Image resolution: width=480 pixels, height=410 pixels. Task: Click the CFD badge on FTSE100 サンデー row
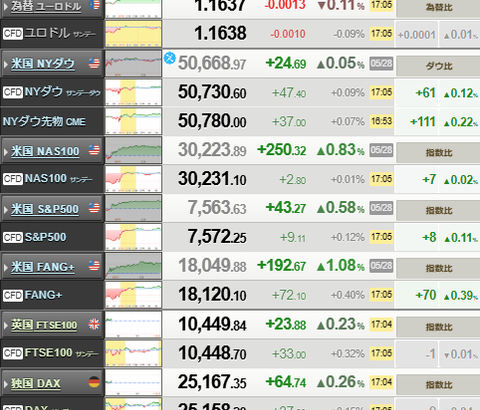pos(13,353)
